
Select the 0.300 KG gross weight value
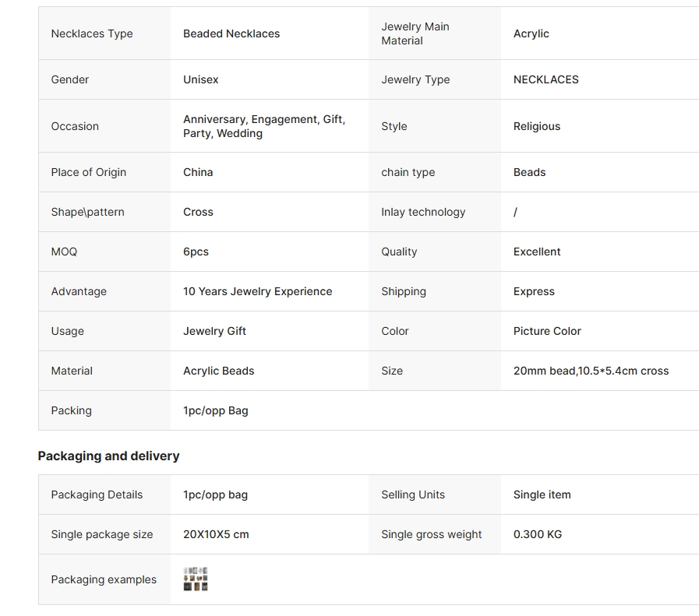tap(537, 534)
